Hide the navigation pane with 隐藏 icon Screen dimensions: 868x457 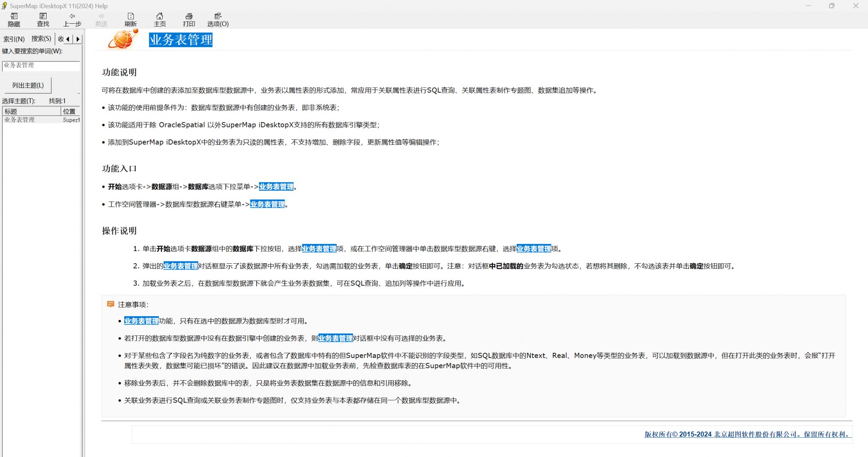14,20
